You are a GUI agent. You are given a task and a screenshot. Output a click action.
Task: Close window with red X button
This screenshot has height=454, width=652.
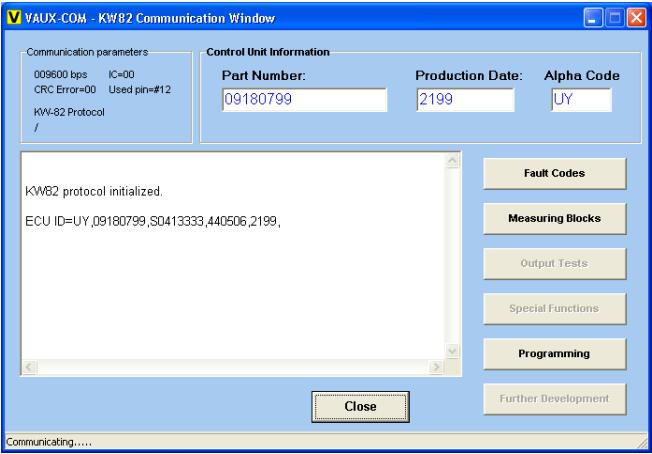coord(637,19)
